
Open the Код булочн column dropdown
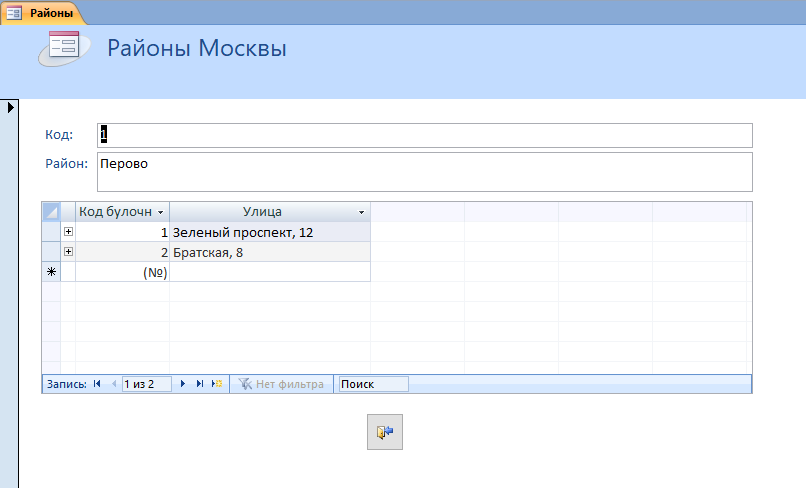tap(160, 212)
